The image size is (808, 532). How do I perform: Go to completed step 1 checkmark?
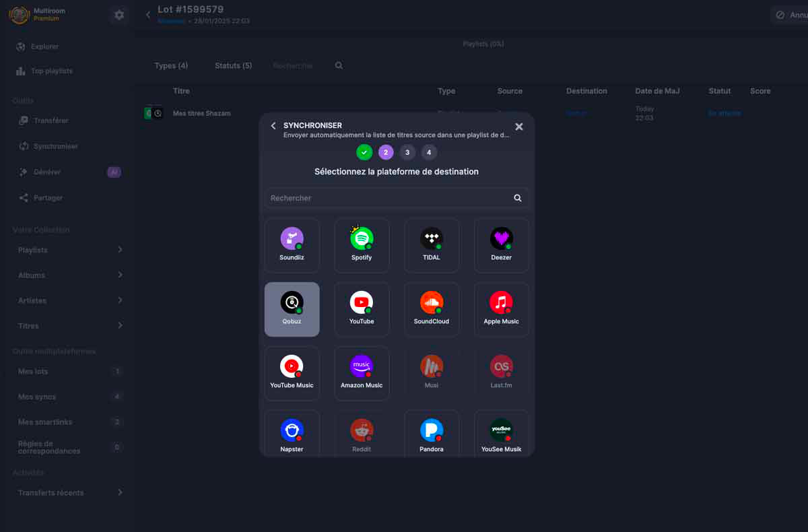tap(364, 152)
